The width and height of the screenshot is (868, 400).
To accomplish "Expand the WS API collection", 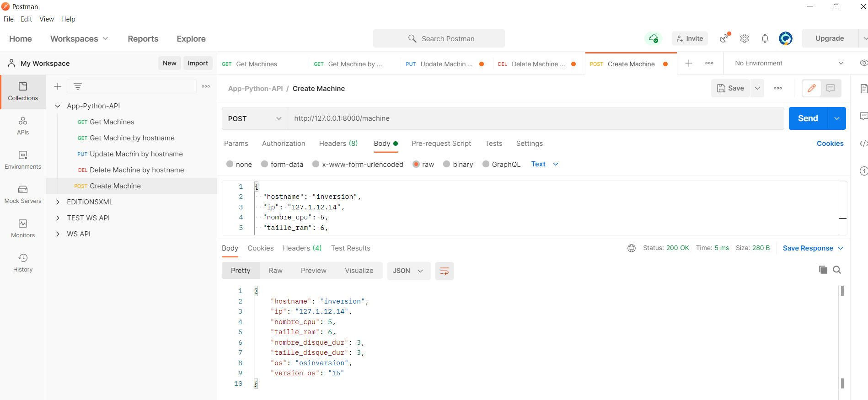I will click(x=58, y=234).
